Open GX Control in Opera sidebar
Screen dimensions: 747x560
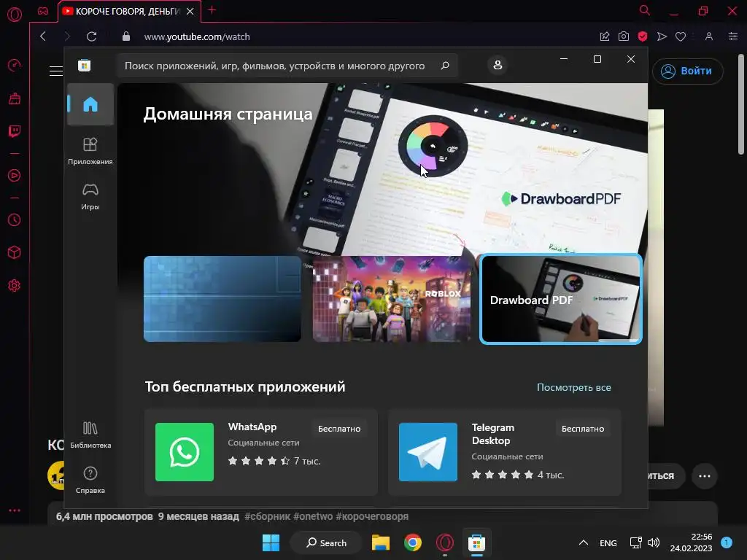(15, 65)
